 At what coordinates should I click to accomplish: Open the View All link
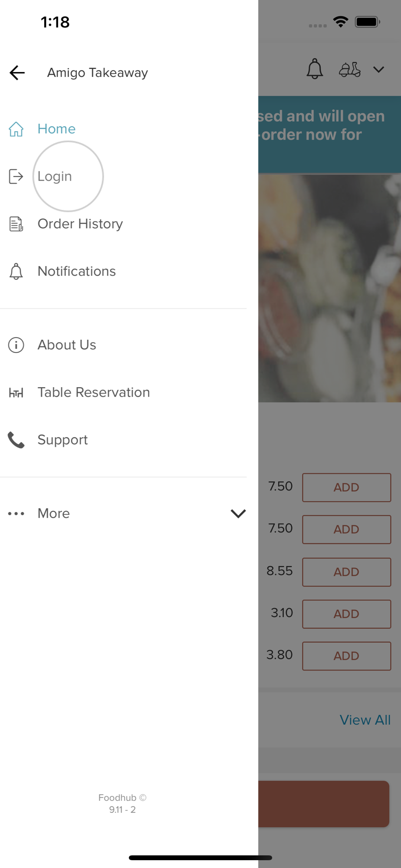pyautogui.click(x=365, y=720)
